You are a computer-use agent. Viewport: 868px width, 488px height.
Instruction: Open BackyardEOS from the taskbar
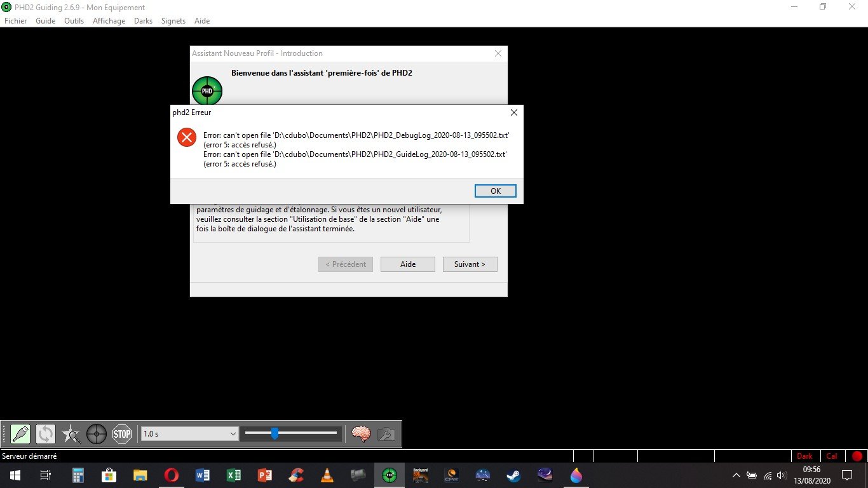tap(421, 475)
